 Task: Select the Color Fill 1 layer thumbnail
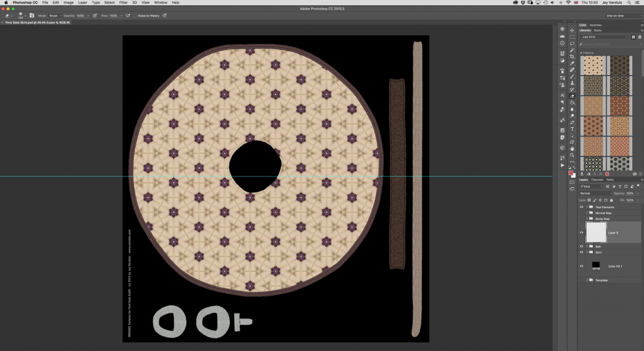596,265
